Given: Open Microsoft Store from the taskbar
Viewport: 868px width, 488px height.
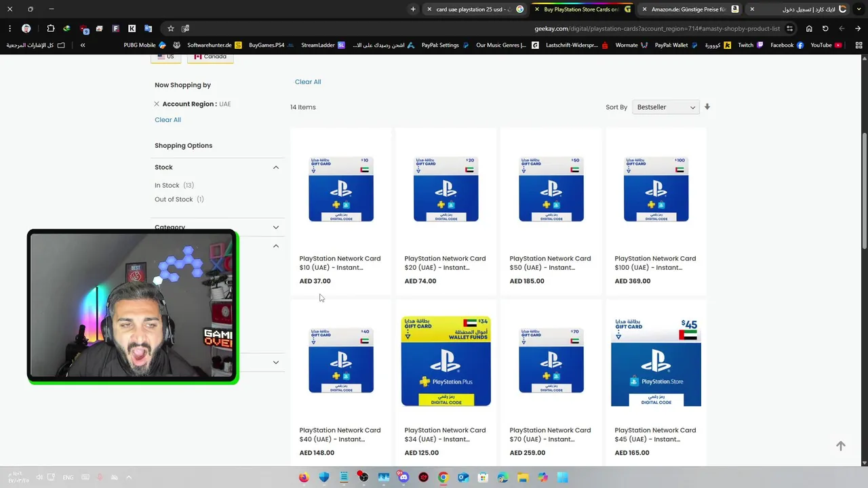Looking at the screenshot, I should [483, 477].
